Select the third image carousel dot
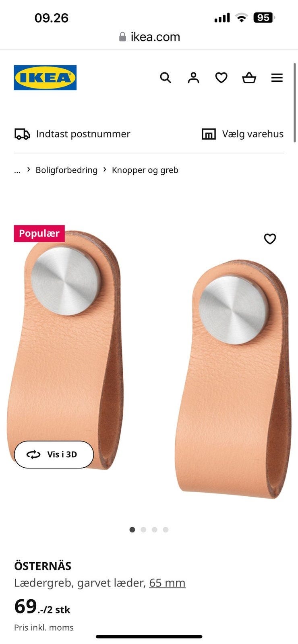 click(x=155, y=530)
